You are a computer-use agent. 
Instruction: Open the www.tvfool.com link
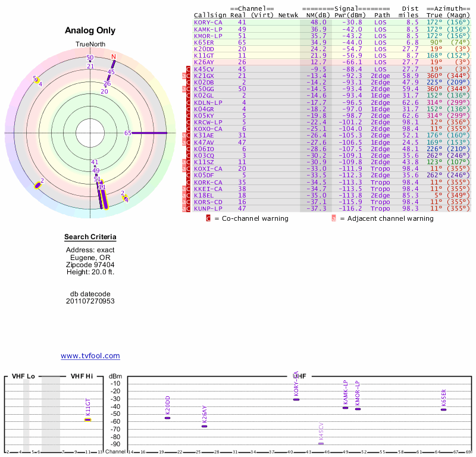pos(90,356)
